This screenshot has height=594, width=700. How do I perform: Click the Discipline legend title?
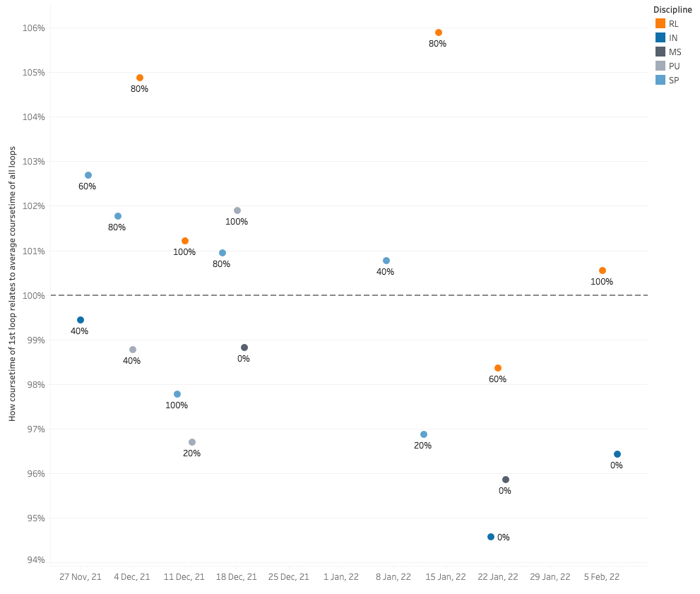coord(671,9)
